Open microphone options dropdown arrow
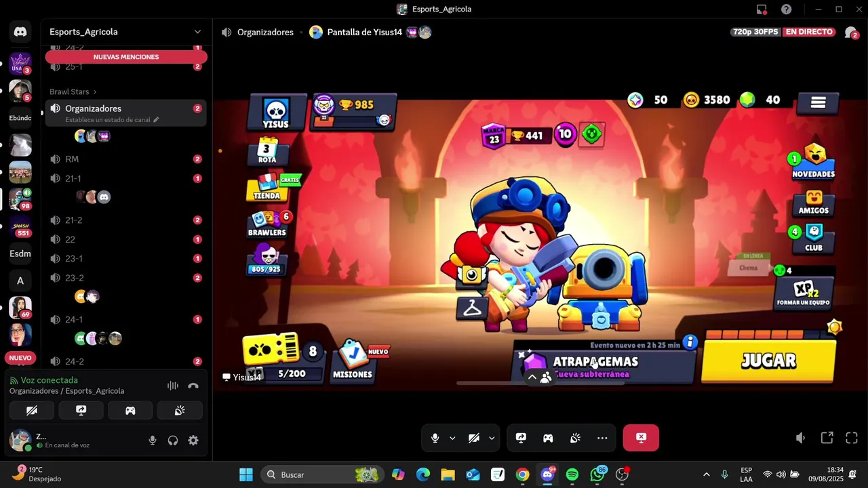 pyautogui.click(x=452, y=438)
